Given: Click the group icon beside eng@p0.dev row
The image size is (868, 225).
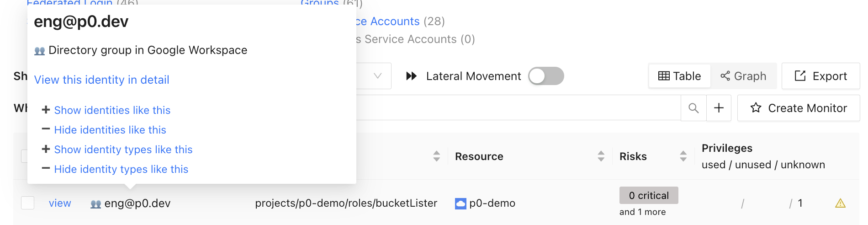Looking at the screenshot, I should (x=95, y=204).
